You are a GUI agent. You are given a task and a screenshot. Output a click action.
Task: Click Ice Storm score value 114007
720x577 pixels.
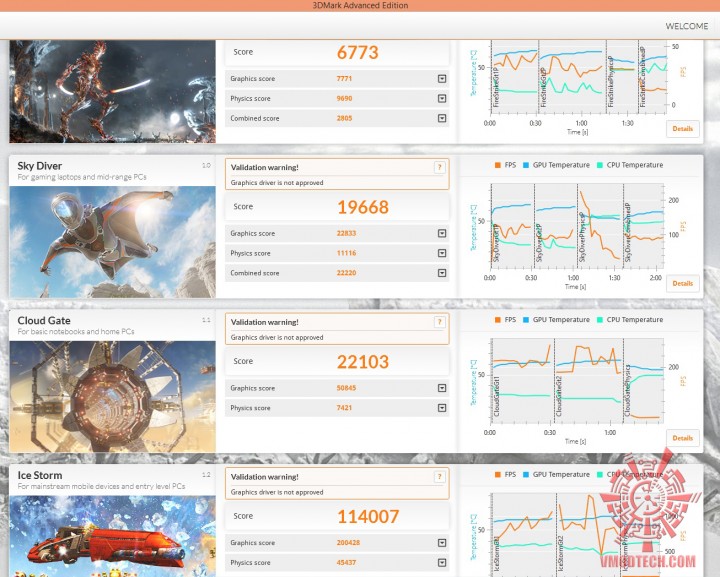click(x=368, y=516)
